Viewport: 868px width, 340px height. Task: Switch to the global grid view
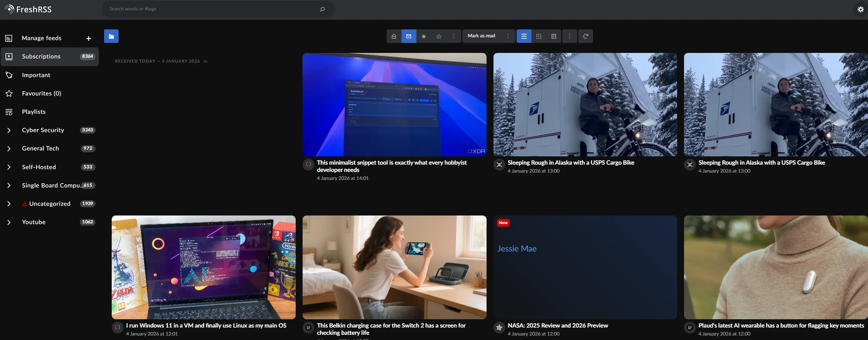[539, 36]
